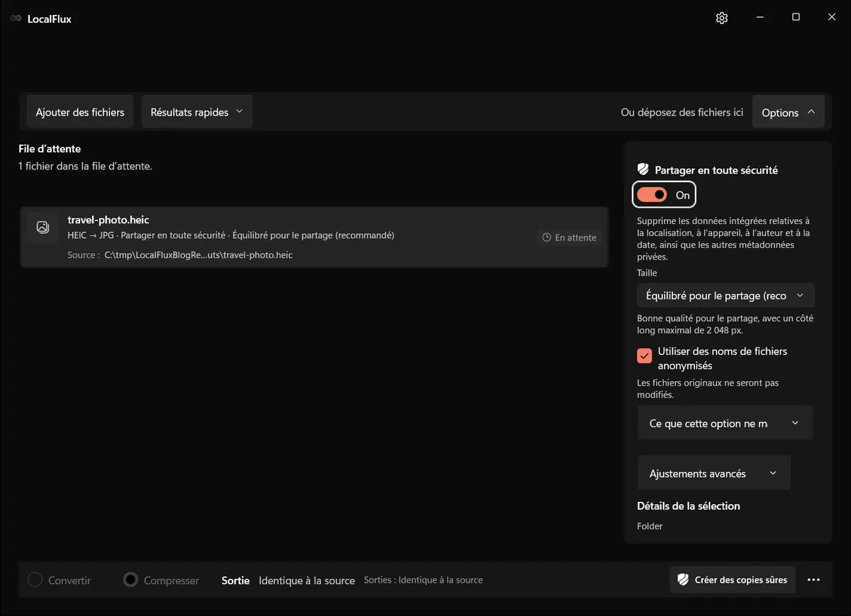Click Identique à la source output link
This screenshot has height=616, width=851.
(306, 581)
